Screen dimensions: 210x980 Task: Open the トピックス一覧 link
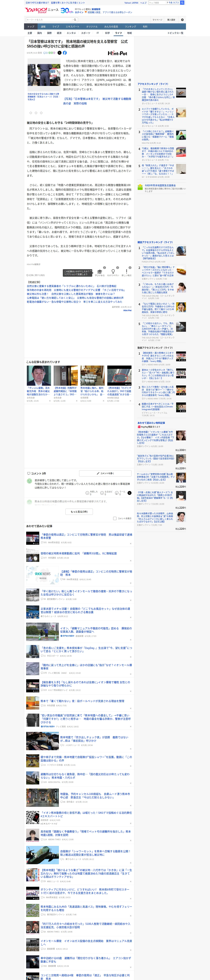click(x=175, y=33)
